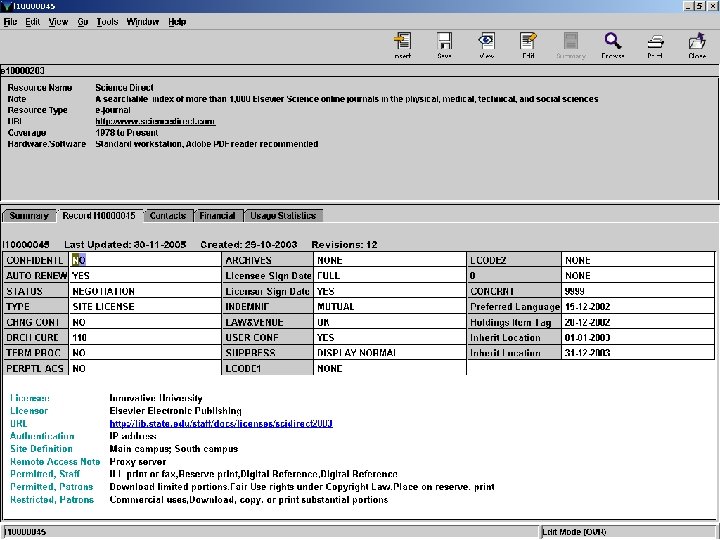Click the INDEMNIF value MUTUAL
Screen dimensions: 720x540
click(390, 306)
